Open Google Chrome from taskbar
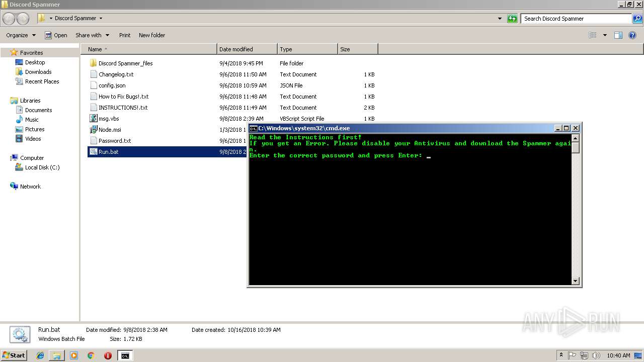644x362 pixels. point(91,355)
